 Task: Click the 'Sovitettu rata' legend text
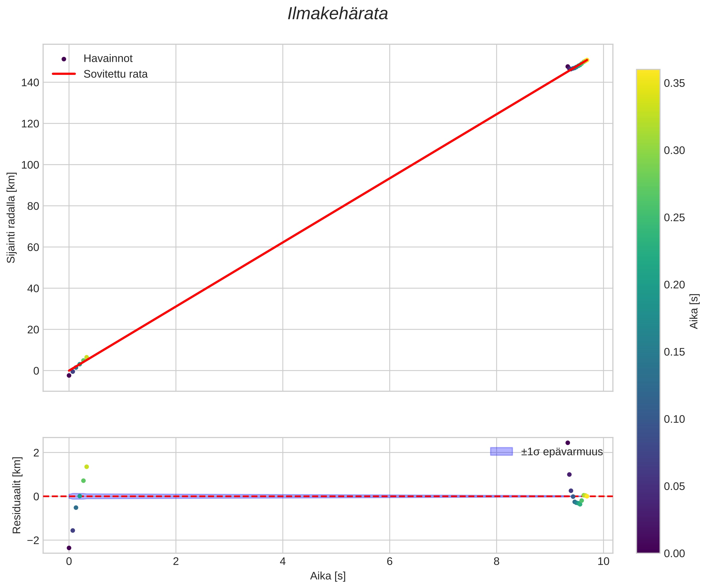click(x=115, y=74)
